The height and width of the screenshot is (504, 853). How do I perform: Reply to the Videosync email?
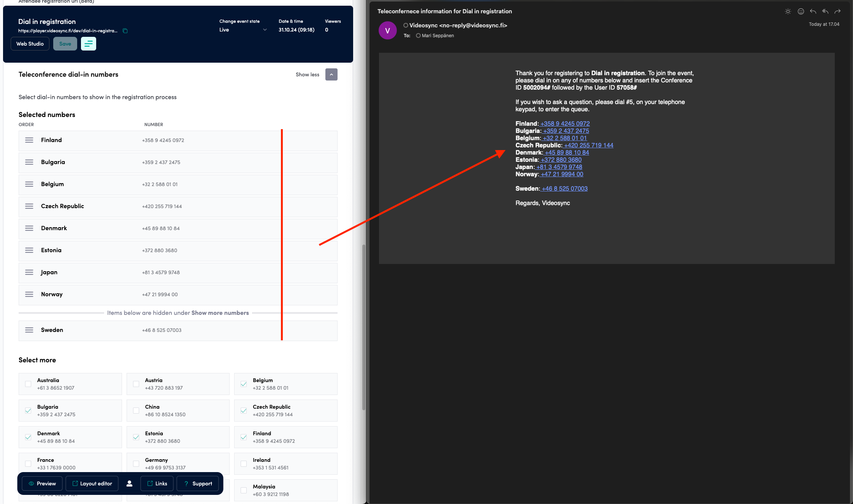point(813,11)
